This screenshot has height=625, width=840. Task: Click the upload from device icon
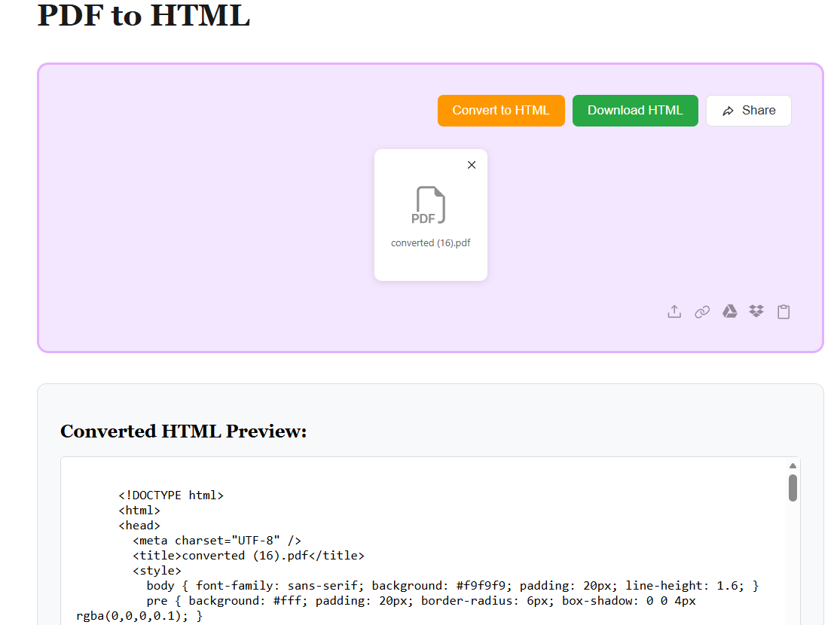point(674,312)
